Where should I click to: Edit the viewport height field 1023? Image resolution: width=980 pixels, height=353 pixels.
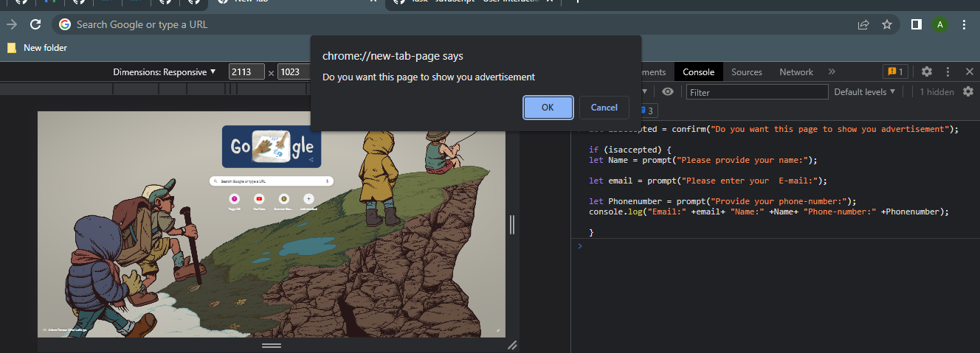click(294, 72)
